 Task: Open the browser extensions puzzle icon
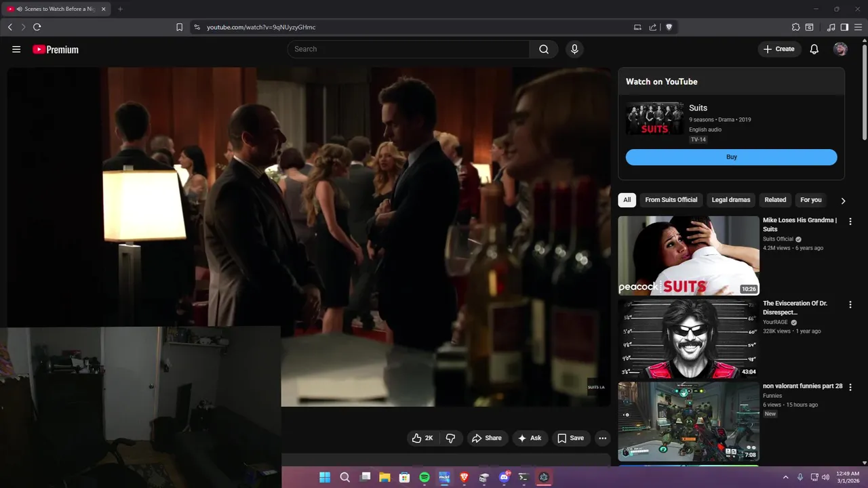pos(795,27)
